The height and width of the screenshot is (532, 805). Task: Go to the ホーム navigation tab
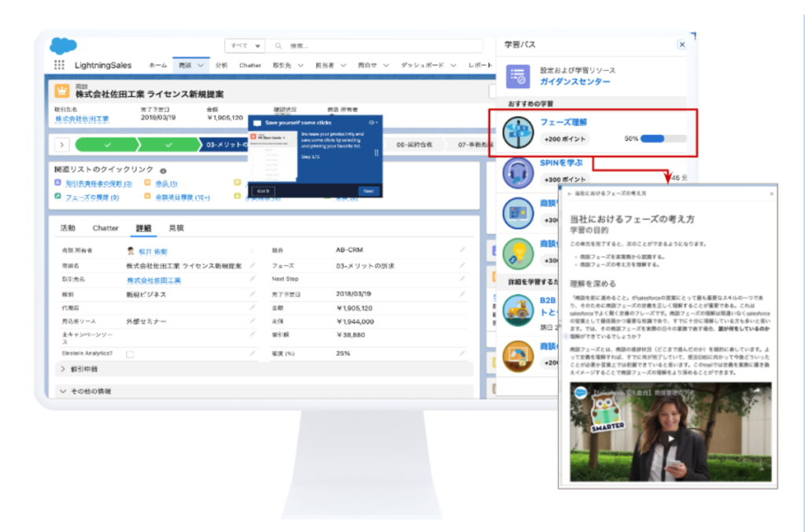click(157, 65)
